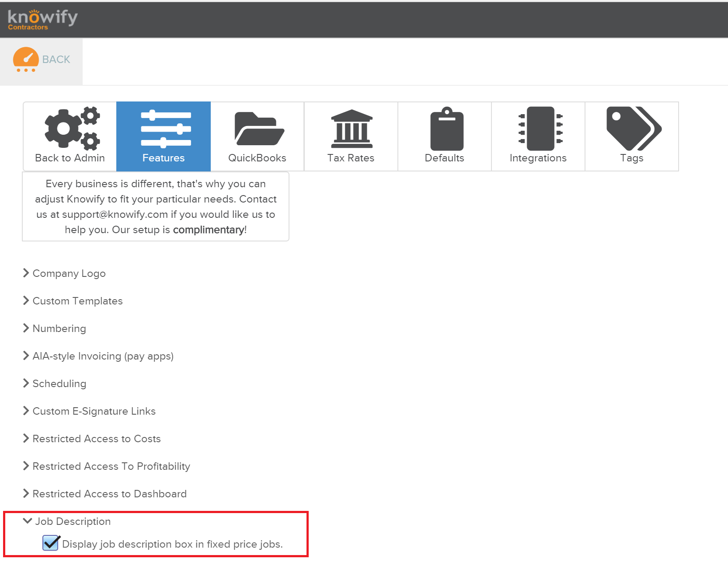
Task: Click the Company Logo section title
Action: coord(69,273)
